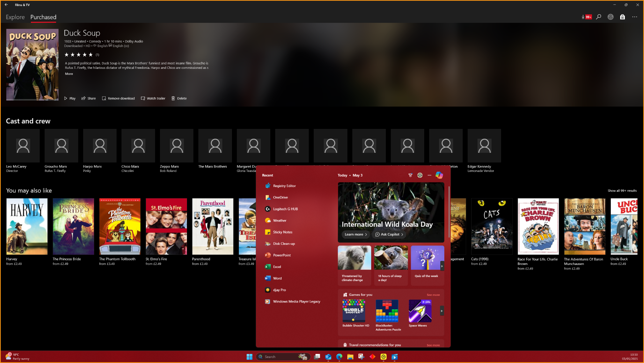Open the Duck Soup poster thumbnail
The height and width of the screenshot is (363, 644).
(32, 64)
